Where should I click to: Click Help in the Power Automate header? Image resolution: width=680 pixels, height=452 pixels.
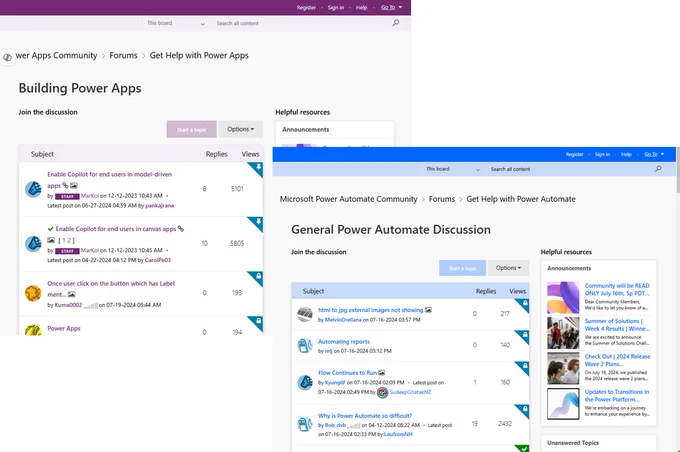tap(626, 154)
